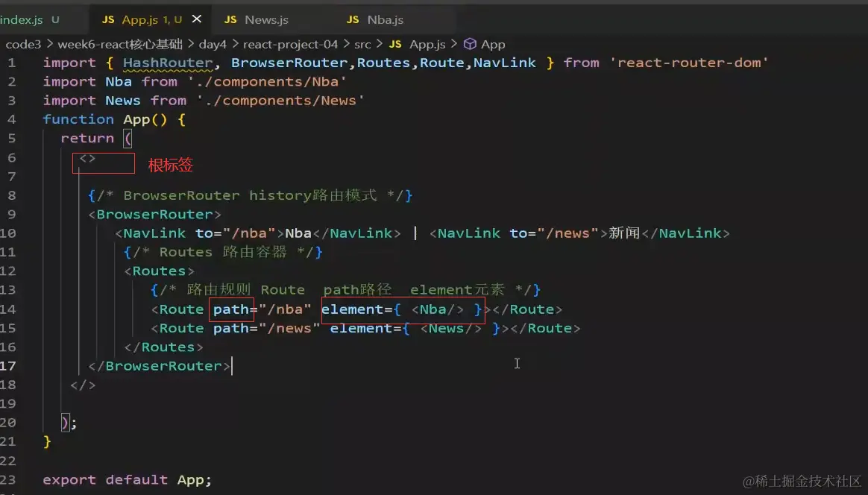This screenshot has height=495, width=868.
Task: Click opening <Routes> tag on line 12
Action: click(159, 271)
